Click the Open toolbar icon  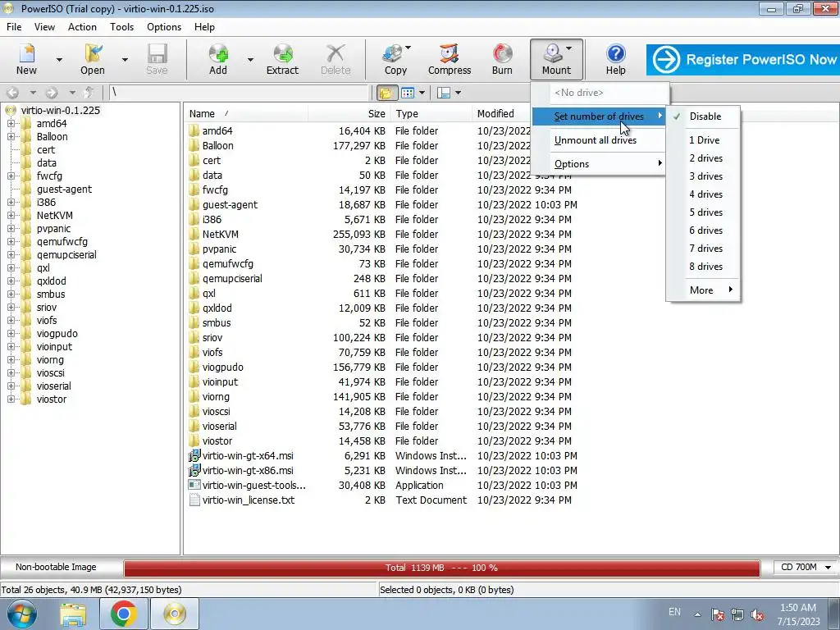click(92, 59)
